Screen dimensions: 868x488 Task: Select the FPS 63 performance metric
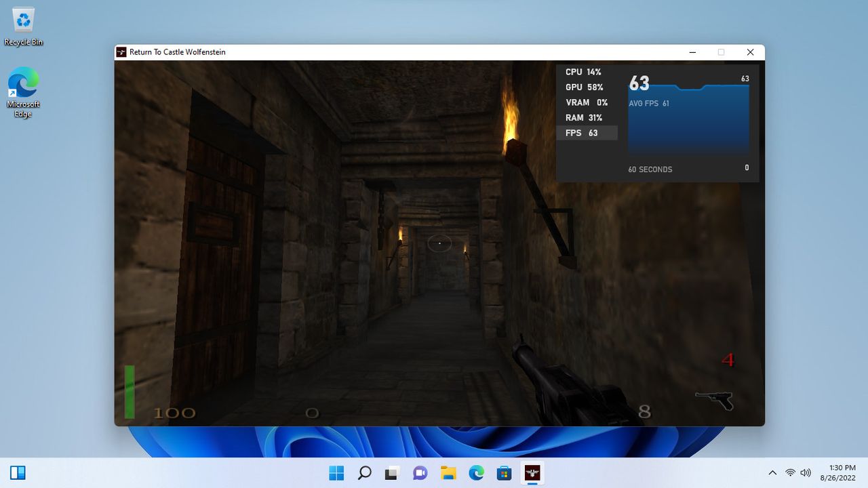click(587, 133)
